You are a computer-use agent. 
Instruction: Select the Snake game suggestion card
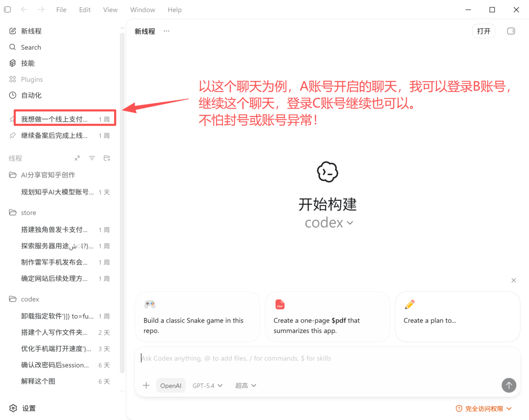[197, 316]
